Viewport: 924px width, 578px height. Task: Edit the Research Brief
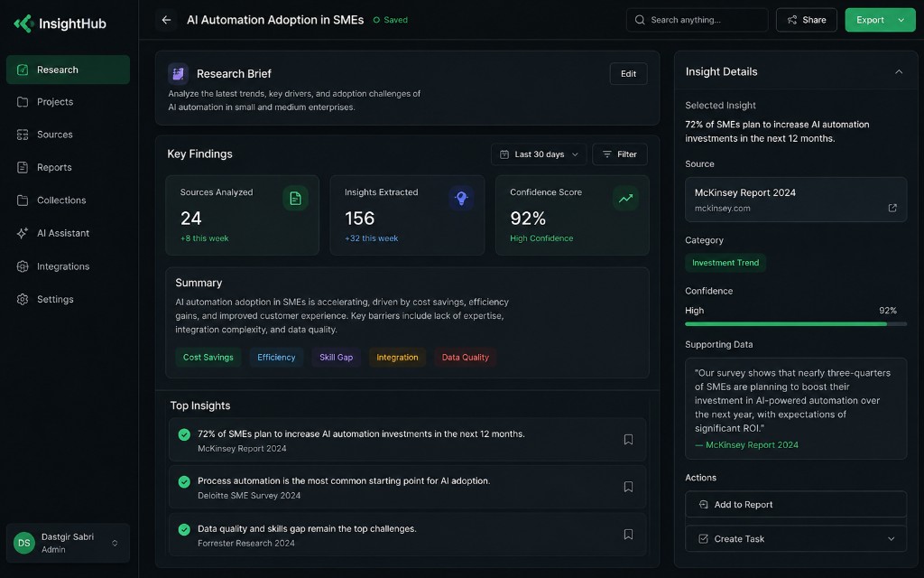(x=628, y=74)
